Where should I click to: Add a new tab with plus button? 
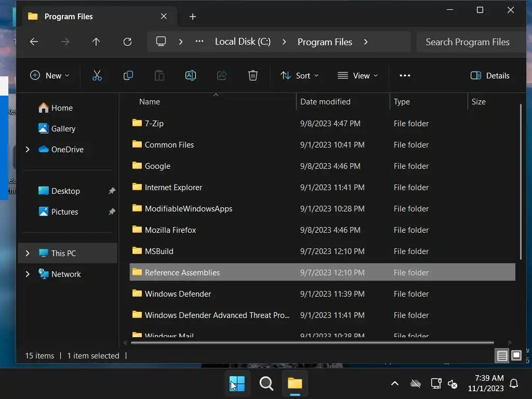(193, 17)
